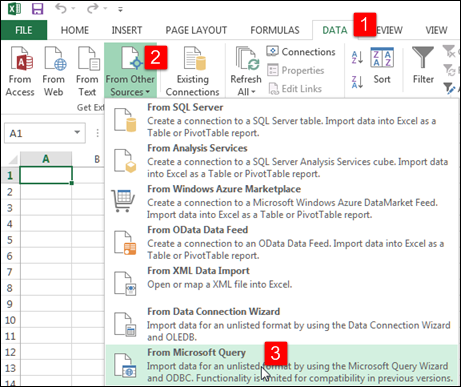Redo the last action

(x=93, y=8)
